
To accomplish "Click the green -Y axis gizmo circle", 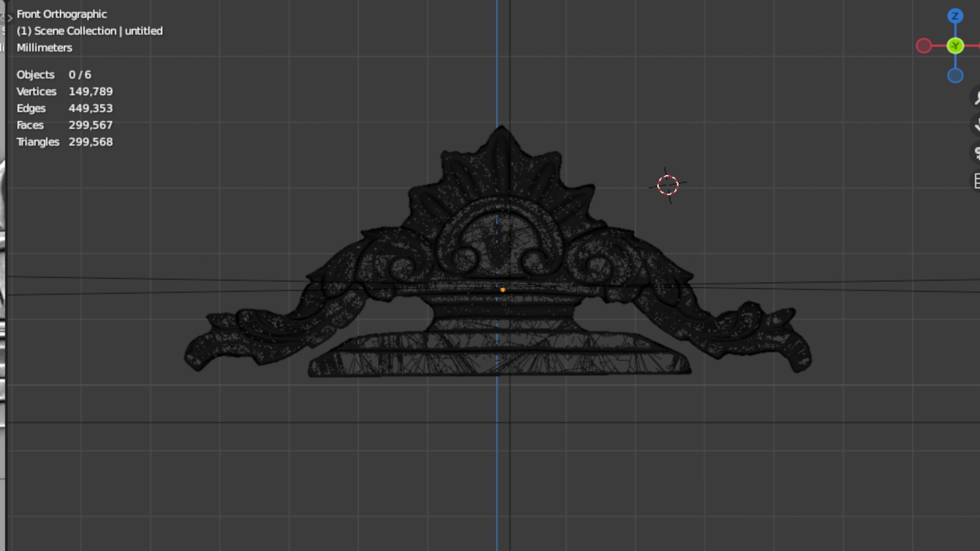I will click(955, 46).
